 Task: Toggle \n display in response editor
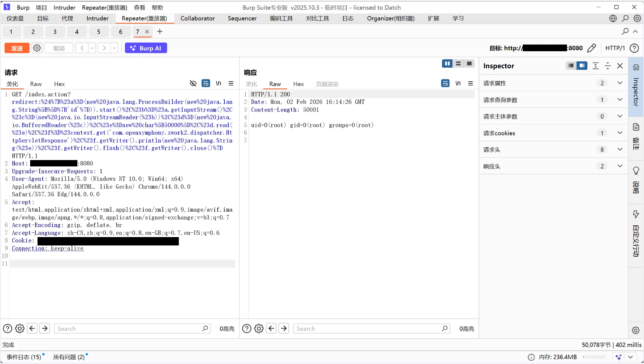pos(458,83)
